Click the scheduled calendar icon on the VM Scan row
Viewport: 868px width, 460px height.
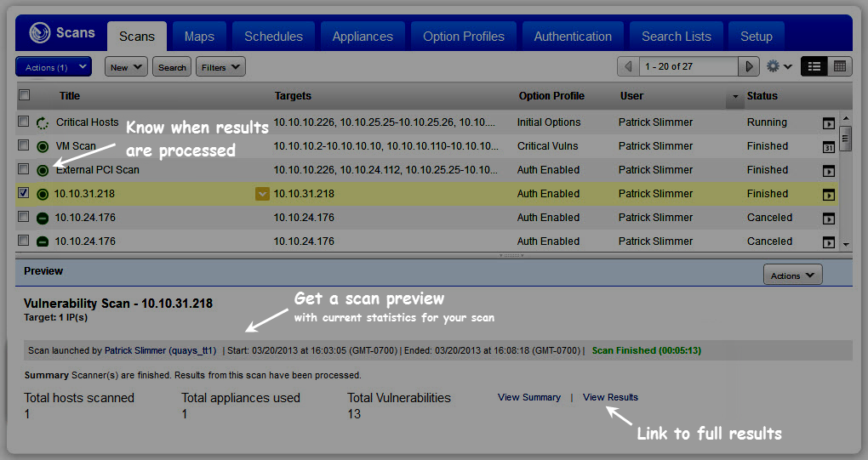[x=829, y=147]
